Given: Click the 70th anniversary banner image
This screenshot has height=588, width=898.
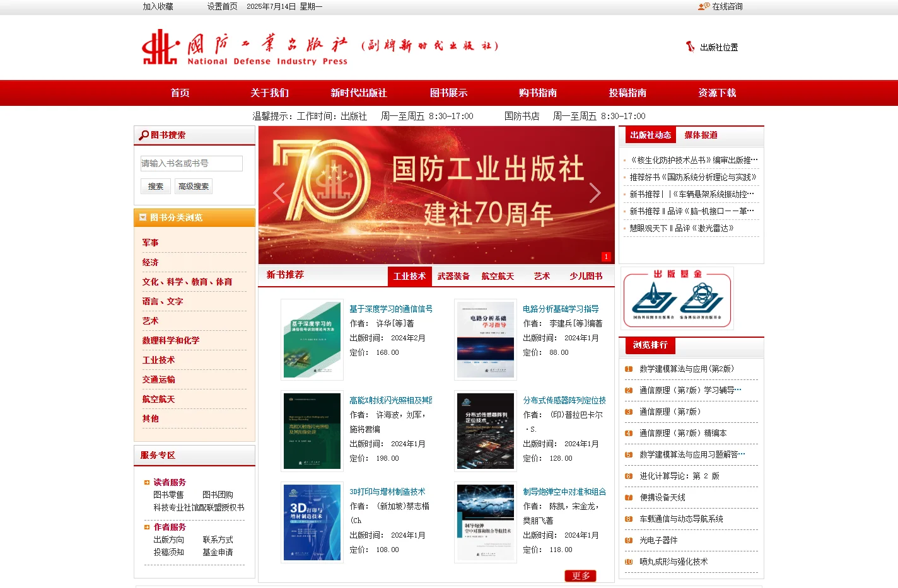Looking at the screenshot, I should 436,195.
